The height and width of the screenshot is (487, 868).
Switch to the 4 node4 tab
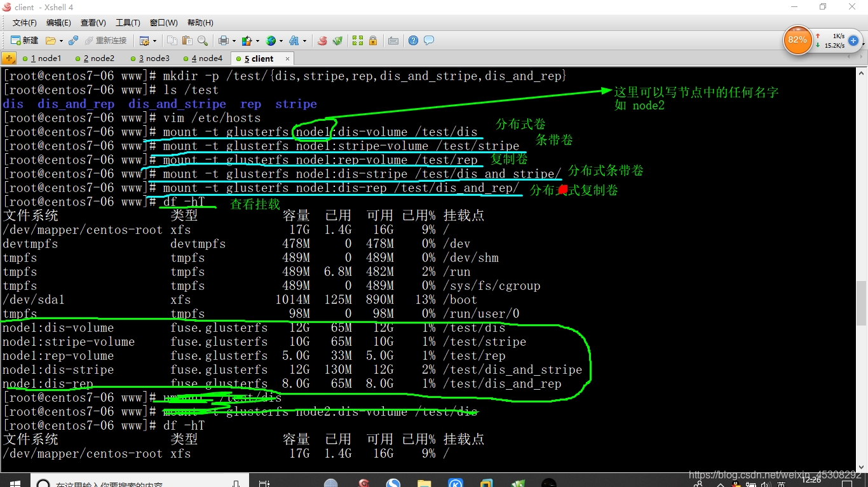203,58
